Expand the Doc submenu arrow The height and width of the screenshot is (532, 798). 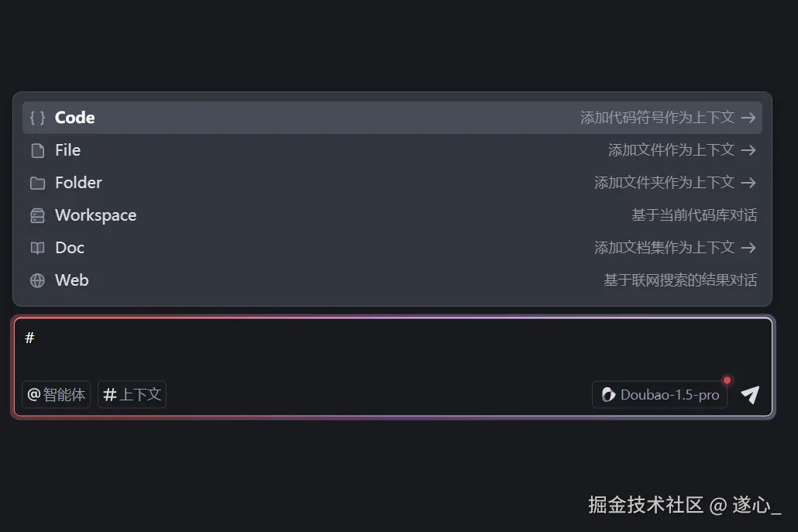748,248
